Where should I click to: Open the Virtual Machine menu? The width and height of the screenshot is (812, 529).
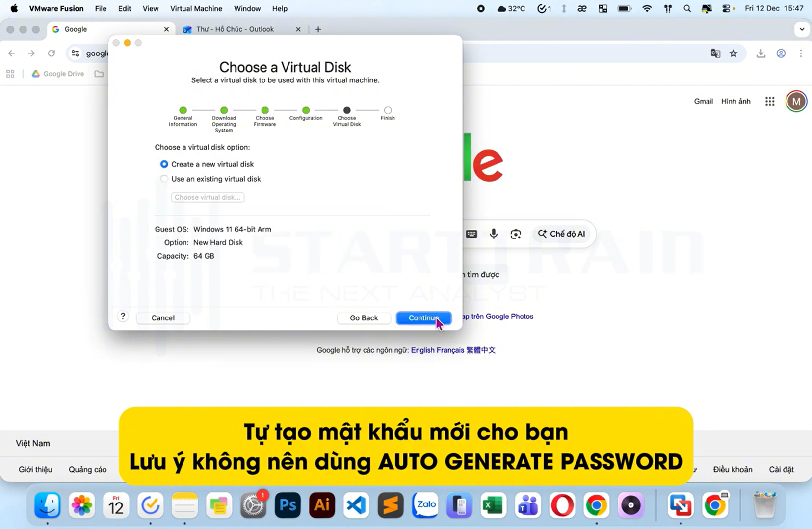(x=196, y=8)
